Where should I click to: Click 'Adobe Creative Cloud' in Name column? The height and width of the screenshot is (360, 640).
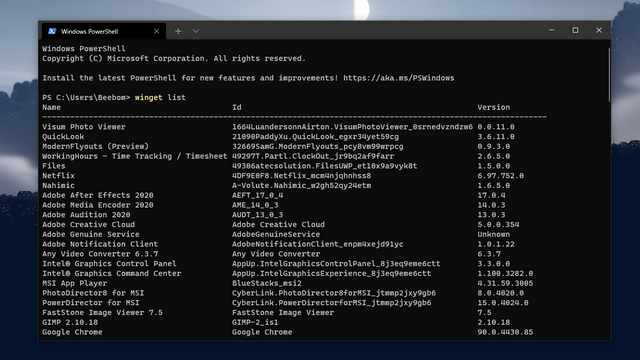tap(89, 225)
